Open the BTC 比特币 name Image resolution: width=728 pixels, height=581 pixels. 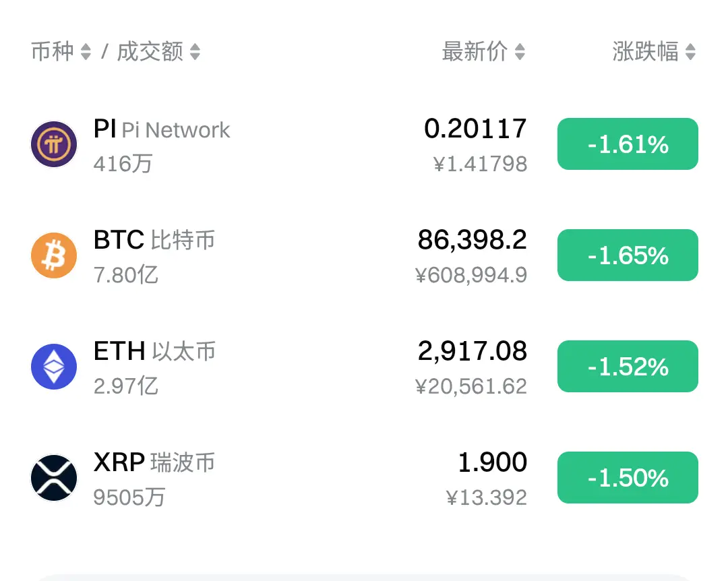tap(154, 240)
